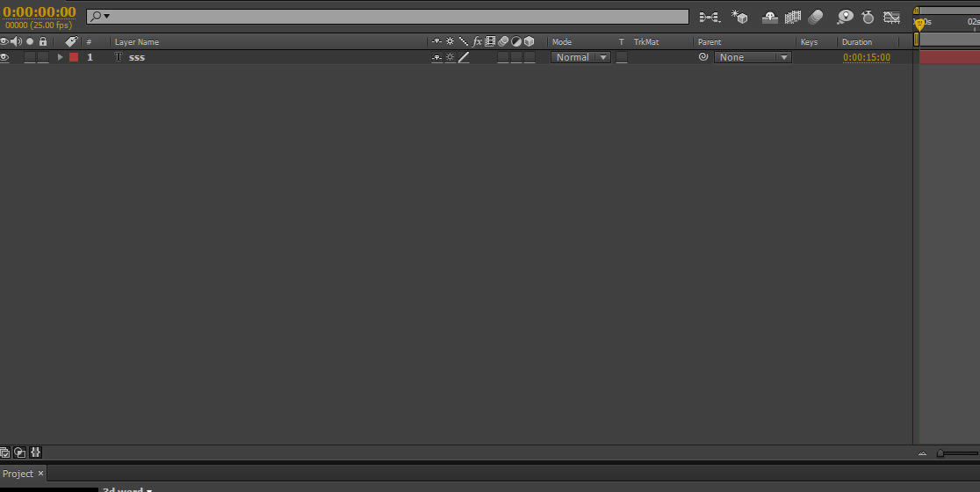Open the Composition Mini-Flowchart
This screenshot has height=492, width=980.
[709, 17]
